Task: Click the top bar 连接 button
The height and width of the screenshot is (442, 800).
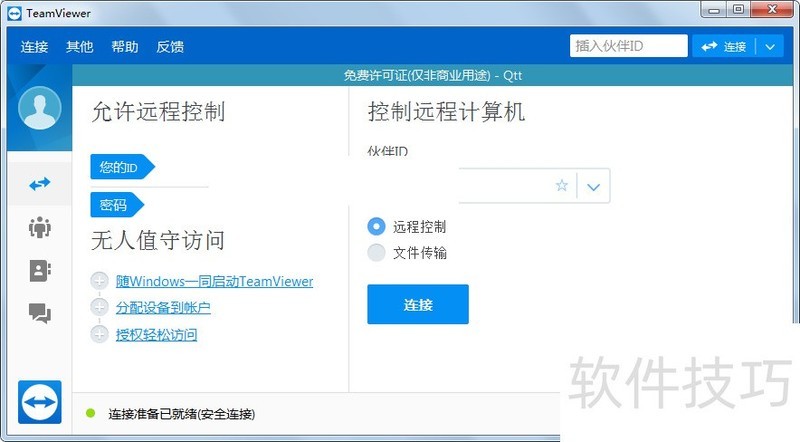Action: coord(724,47)
